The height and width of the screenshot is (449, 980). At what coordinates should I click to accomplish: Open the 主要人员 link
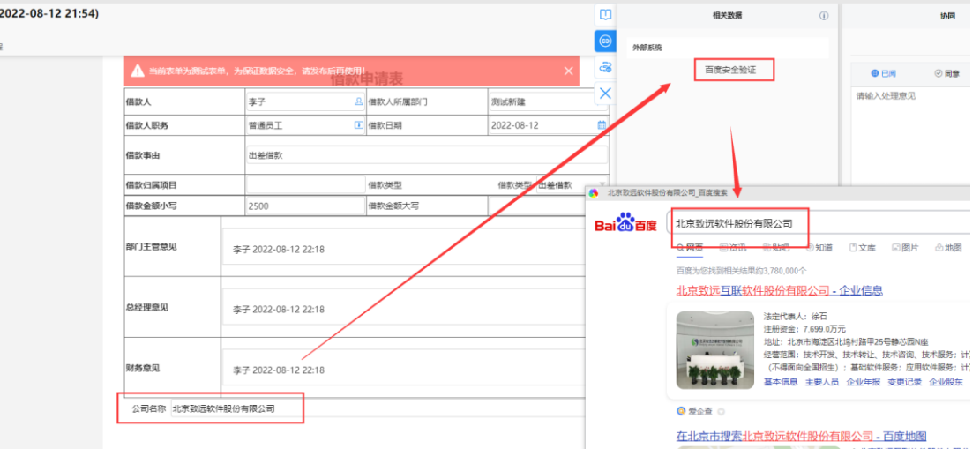pyautogui.click(x=822, y=382)
